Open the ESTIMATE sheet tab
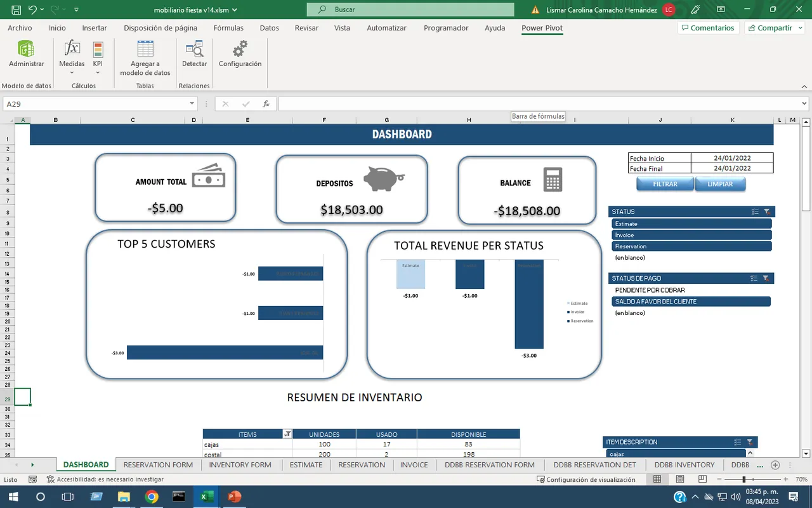 (306, 465)
